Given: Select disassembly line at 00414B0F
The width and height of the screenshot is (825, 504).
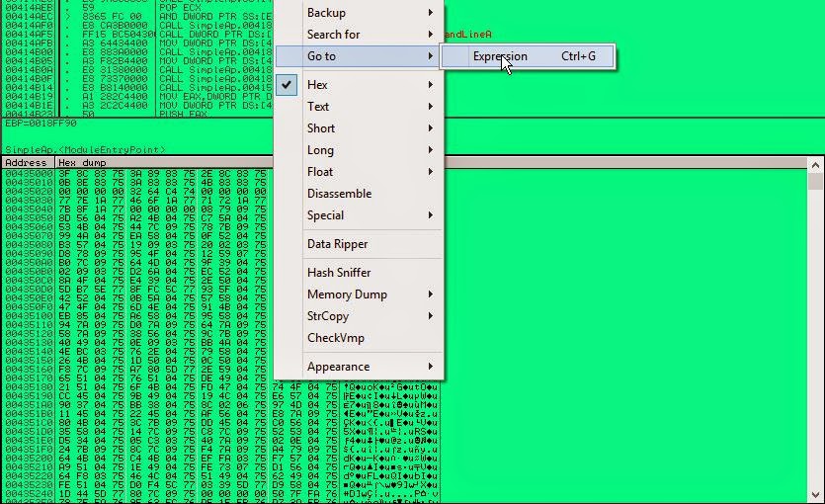Looking at the screenshot, I should [x=138, y=79].
